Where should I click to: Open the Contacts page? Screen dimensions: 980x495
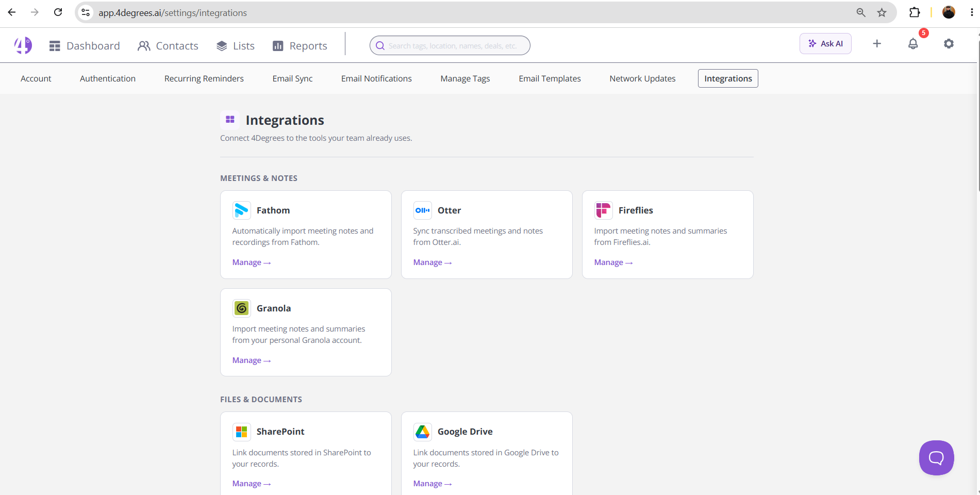pos(168,46)
